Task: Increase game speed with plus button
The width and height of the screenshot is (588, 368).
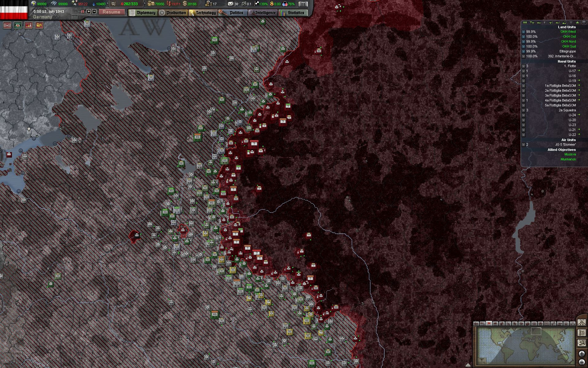Action: [x=89, y=12]
